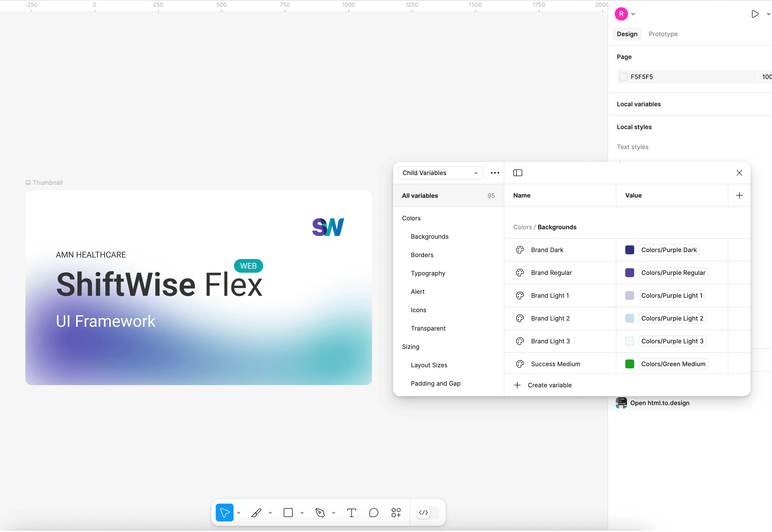This screenshot has width=772, height=532.
Task: Select the Move tool in toolbar
Action: pyautogui.click(x=224, y=513)
